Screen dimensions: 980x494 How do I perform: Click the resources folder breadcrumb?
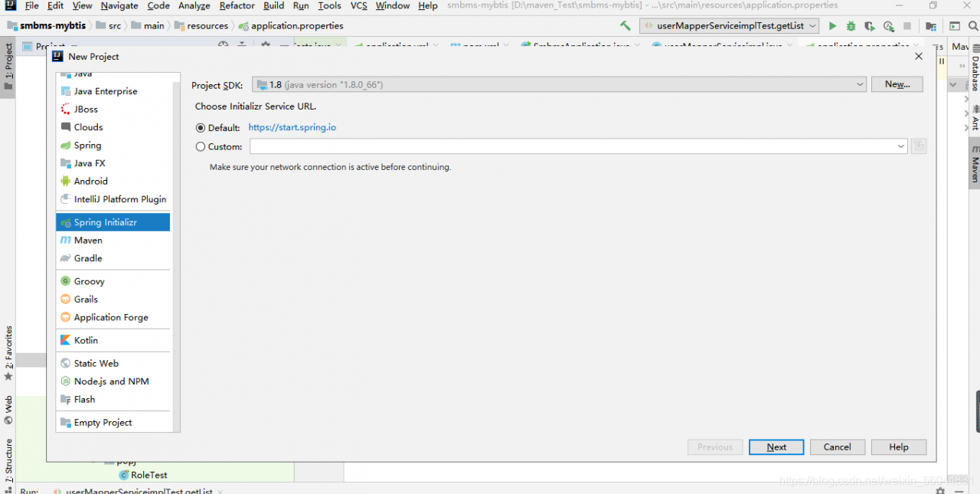coord(201,25)
